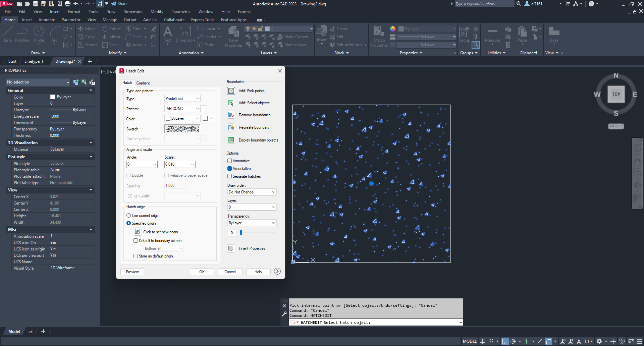Image resolution: width=644 pixels, height=346 pixels.
Task: Click the set new origin icon
Action: tap(138, 232)
